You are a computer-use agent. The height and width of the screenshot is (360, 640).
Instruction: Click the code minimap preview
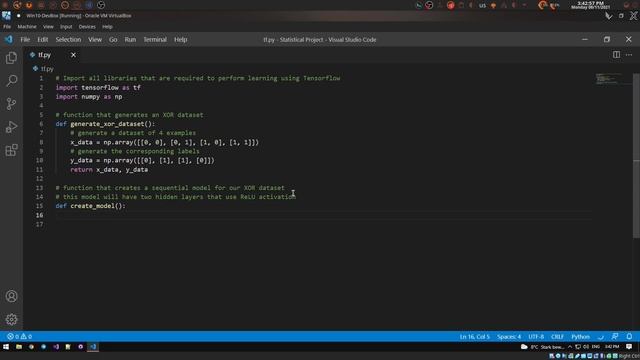608,78
